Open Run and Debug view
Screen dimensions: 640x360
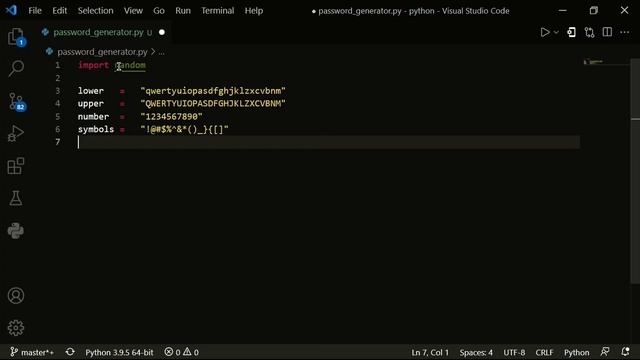point(16,133)
